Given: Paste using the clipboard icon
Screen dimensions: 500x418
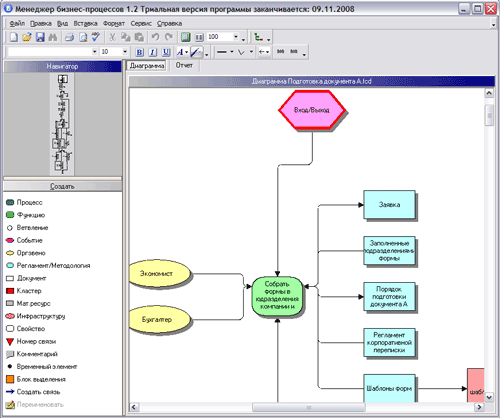Looking at the screenshot, I should tap(139, 37).
